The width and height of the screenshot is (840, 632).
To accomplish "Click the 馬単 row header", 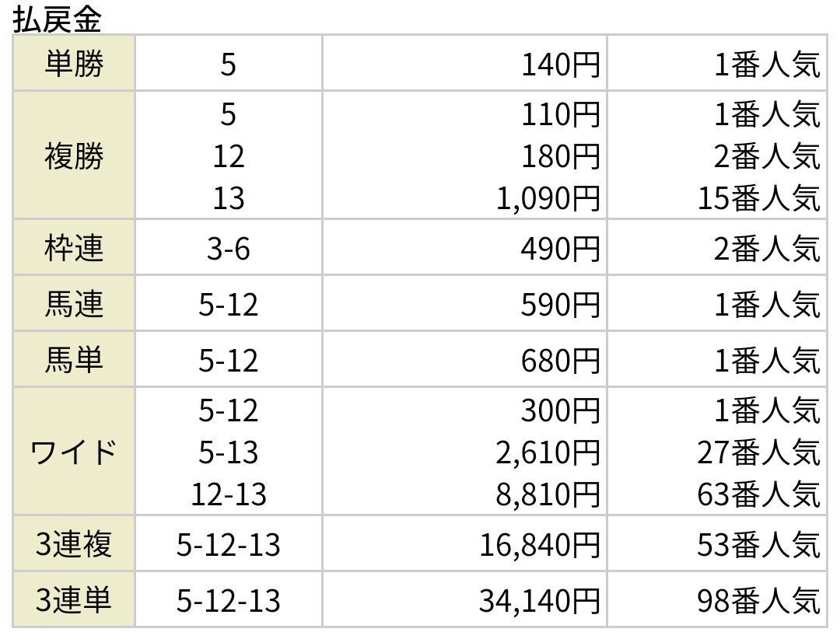I will 73,359.
